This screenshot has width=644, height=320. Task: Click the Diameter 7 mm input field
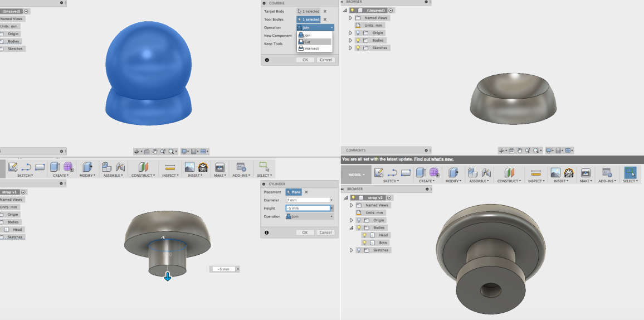[x=308, y=200]
